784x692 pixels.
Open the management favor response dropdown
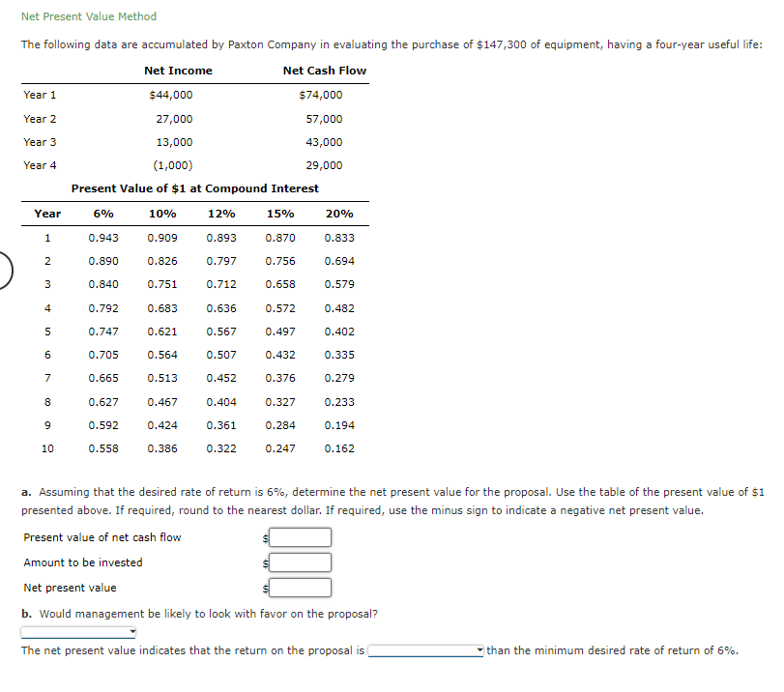(75, 631)
